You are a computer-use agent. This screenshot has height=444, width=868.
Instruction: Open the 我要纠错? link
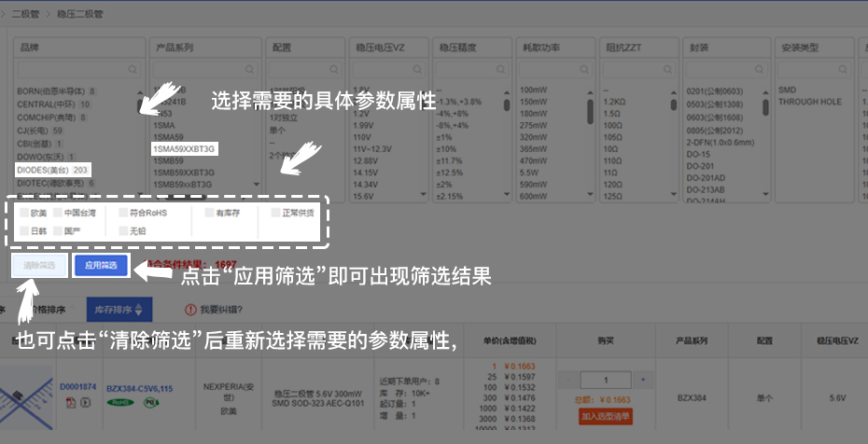(x=221, y=310)
